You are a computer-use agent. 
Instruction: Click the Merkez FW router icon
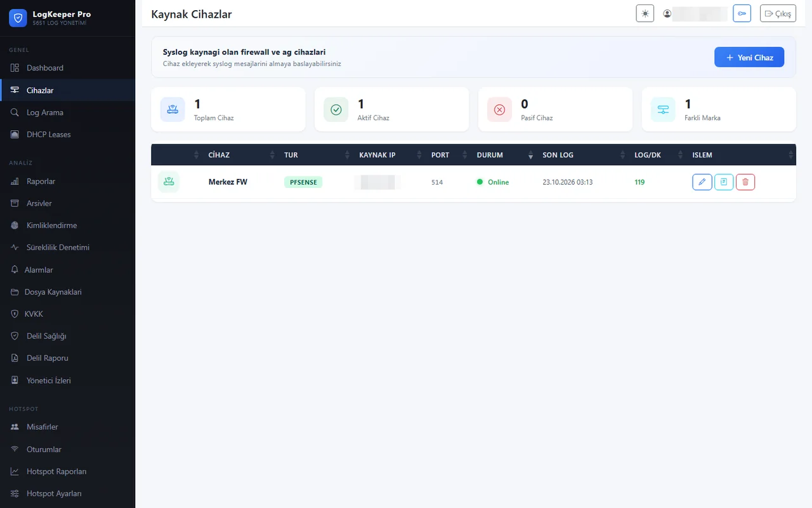pyautogui.click(x=169, y=182)
